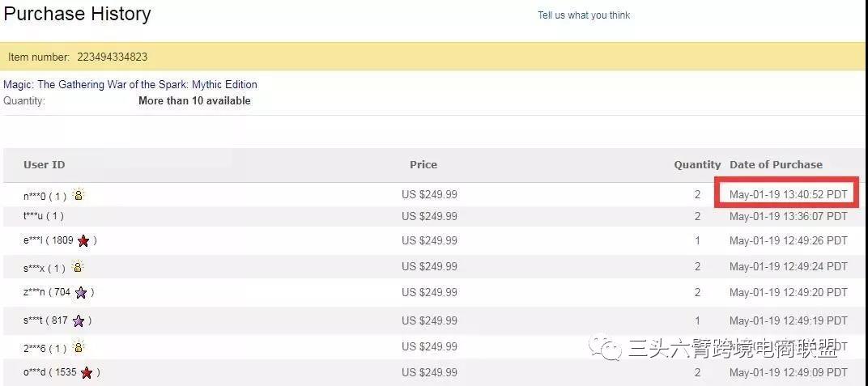Click the Quantity column header
This screenshot has height=386, width=868.
697,164
